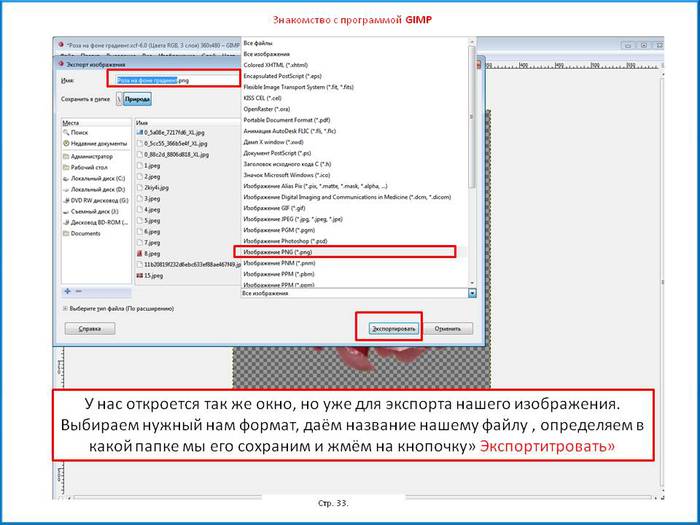The image size is (700, 525).
Task: Click the file name input field
Action: point(178,80)
